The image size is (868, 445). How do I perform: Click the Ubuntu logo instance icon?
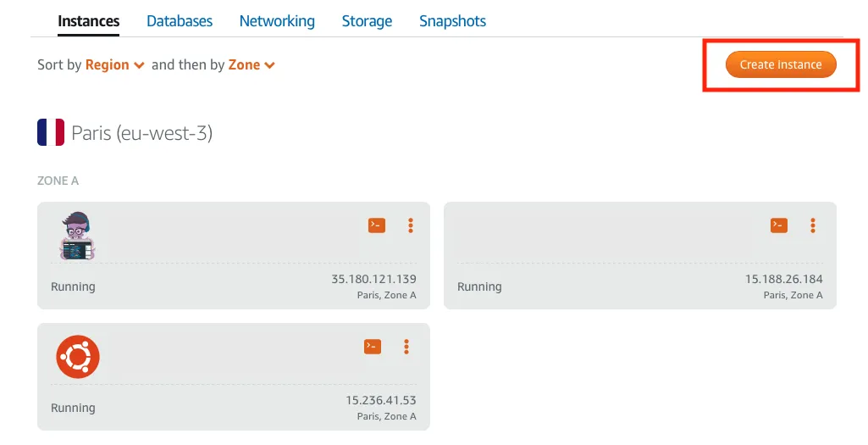78,357
